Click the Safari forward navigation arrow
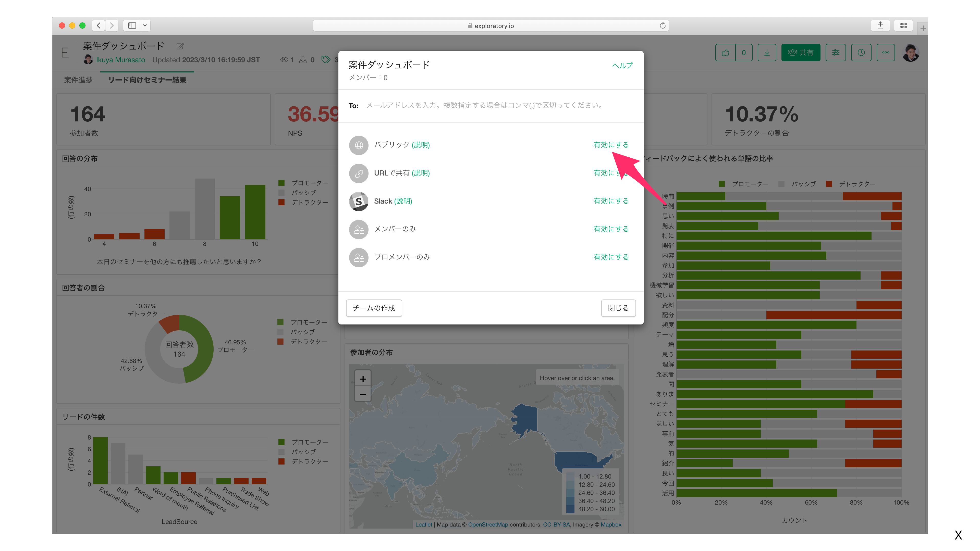Viewport: 980px width, 551px height. (x=112, y=26)
